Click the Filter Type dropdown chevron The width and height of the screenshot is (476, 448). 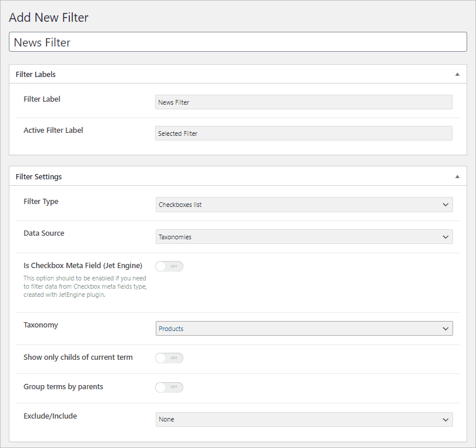[x=445, y=205]
